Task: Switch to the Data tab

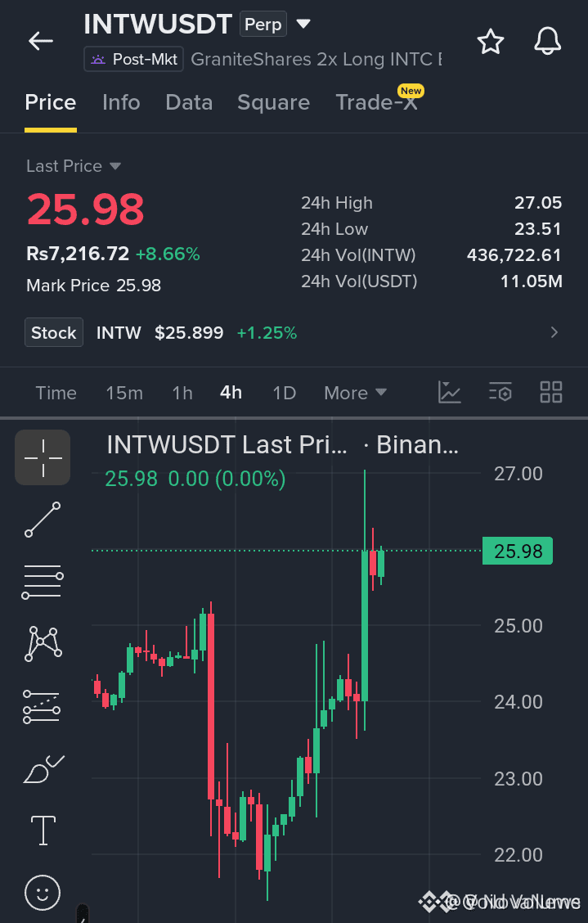Action: (189, 102)
